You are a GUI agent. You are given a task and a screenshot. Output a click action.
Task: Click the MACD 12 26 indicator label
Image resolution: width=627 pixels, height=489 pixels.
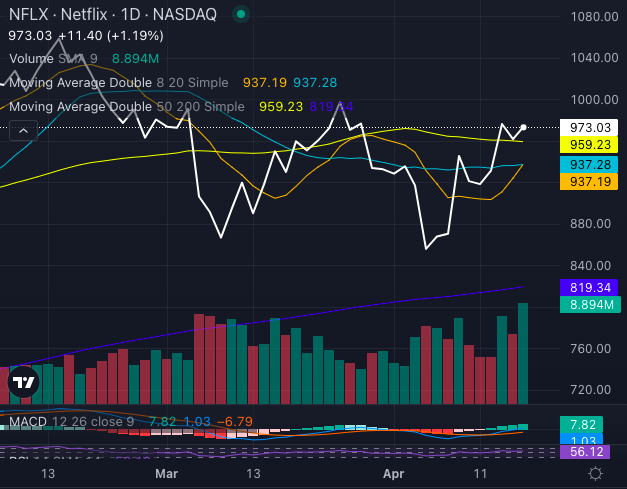(x=70, y=421)
